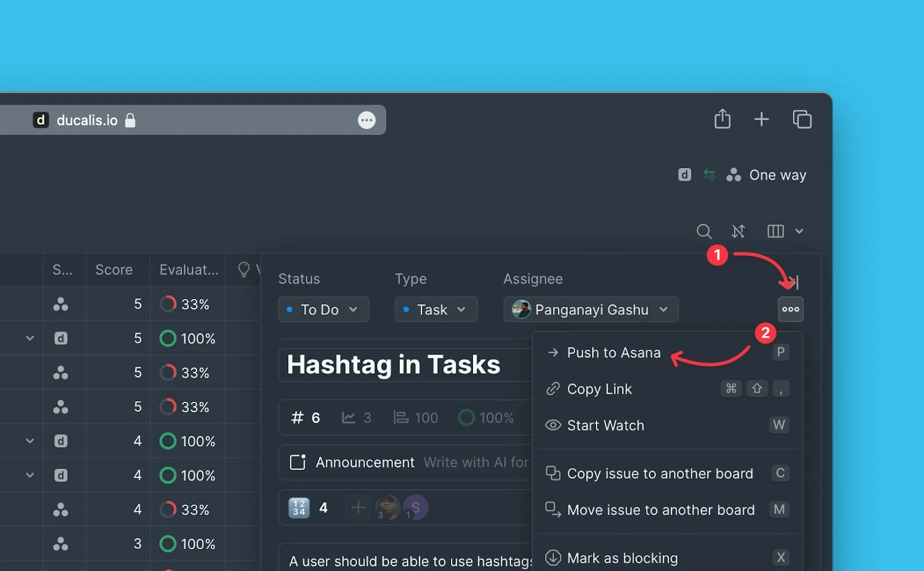Screen dimensions: 924x571
Task: Select Push to Asana menu item
Action: point(613,353)
